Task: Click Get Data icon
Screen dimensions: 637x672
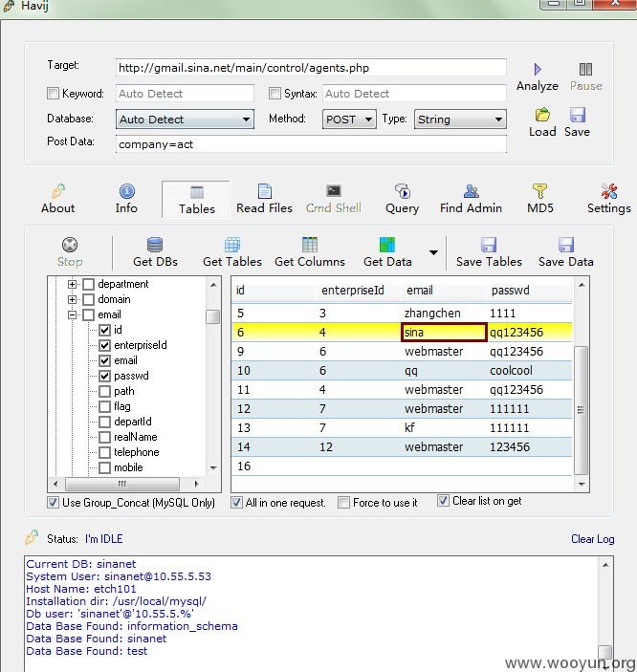Action: click(387, 245)
